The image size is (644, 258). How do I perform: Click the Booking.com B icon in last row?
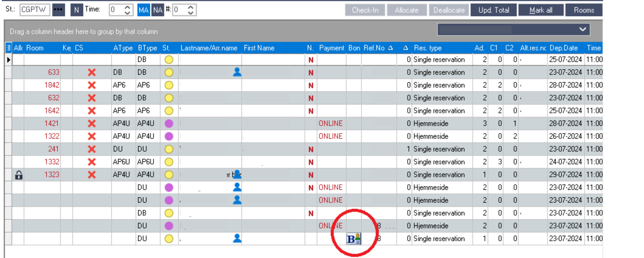click(x=354, y=239)
